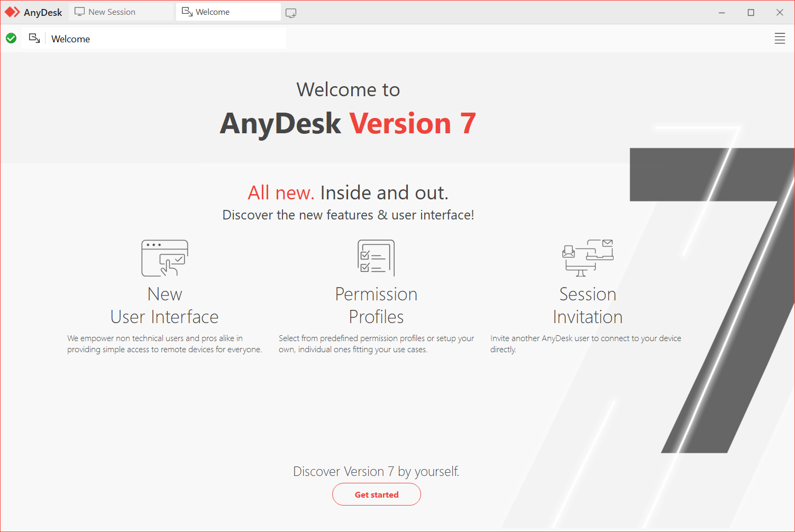
Task: Click the 'All new. Inside and out.' headline
Action: (348, 193)
